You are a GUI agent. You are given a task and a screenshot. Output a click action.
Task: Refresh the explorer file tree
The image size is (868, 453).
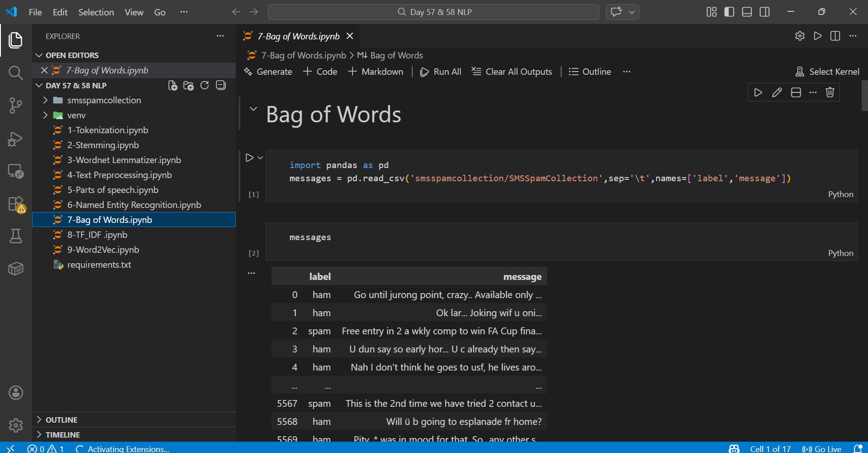coord(205,86)
